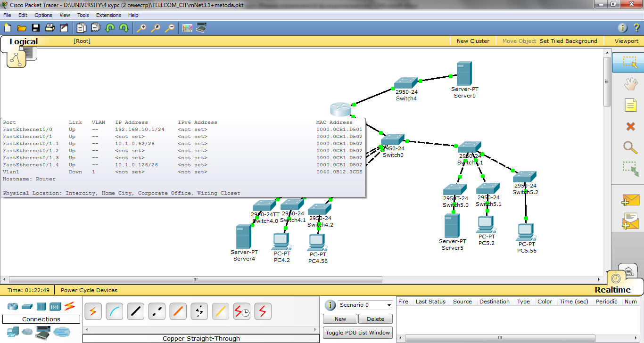
Task: Pick Copper Cross-Over cable
Action: (157, 311)
